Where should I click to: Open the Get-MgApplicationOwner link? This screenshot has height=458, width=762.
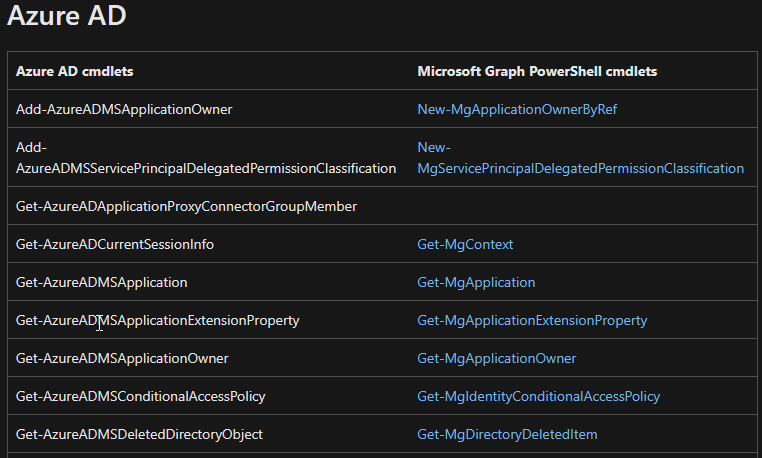click(496, 358)
